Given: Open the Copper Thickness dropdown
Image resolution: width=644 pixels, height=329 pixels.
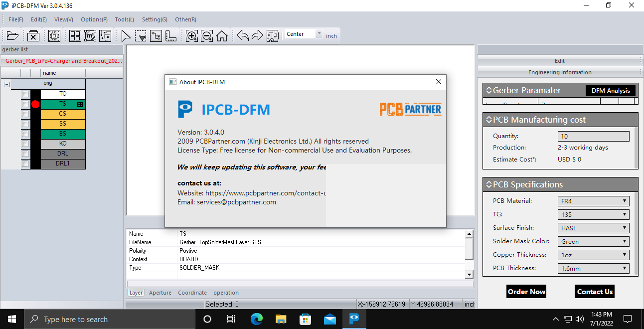Looking at the screenshot, I should click(593, 255).
